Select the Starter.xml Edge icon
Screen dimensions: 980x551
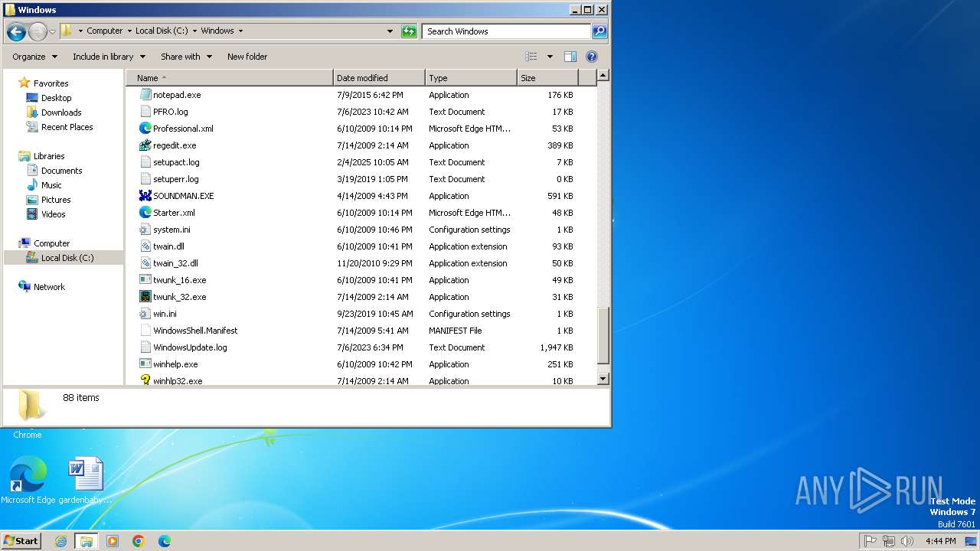point(145,213)
